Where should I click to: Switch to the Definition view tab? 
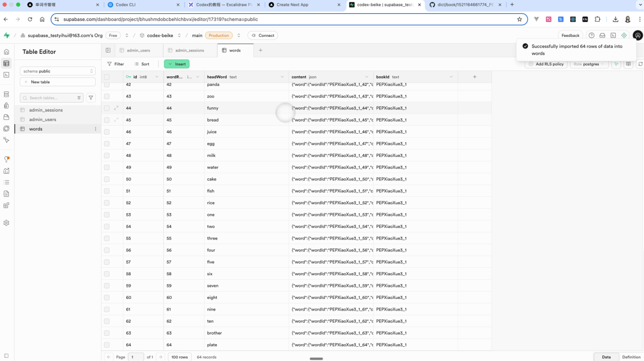(631, 357)
